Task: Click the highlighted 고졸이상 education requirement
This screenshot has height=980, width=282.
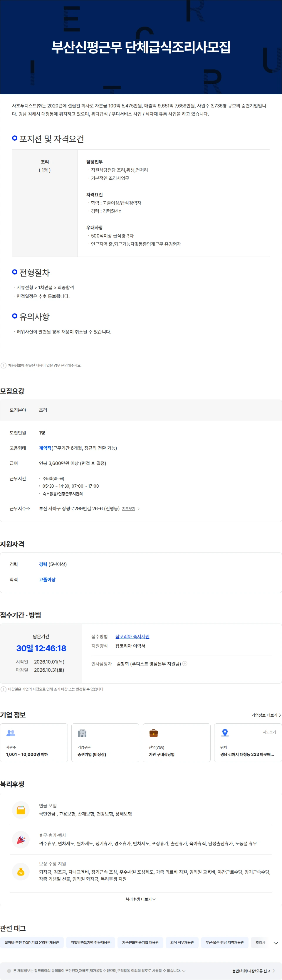Action: click(x=47, y=580)
